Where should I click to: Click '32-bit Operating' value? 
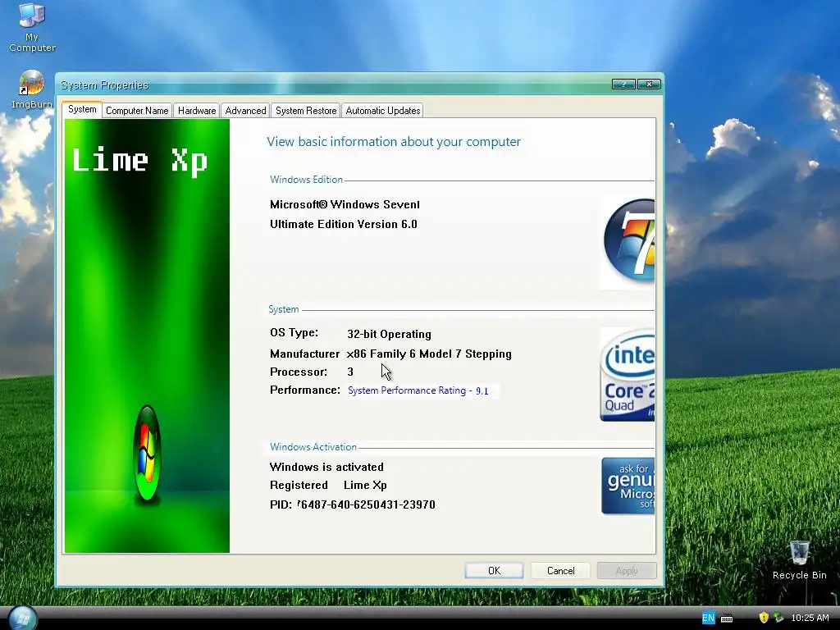pos(389,335)
